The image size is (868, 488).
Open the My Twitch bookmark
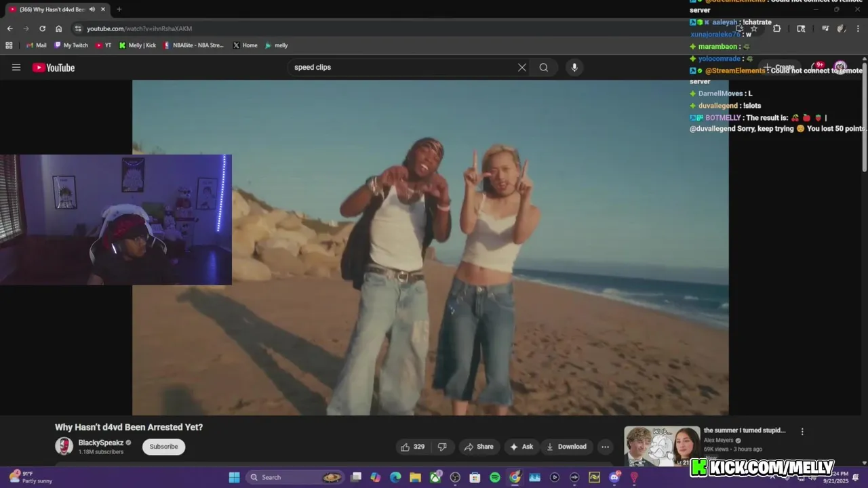tap(71, 45)
